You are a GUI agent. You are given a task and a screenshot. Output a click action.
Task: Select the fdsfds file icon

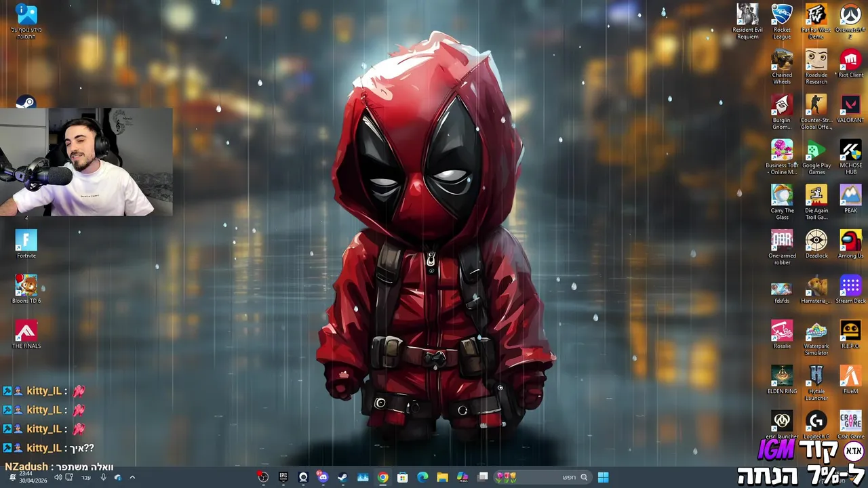point(782,292)
